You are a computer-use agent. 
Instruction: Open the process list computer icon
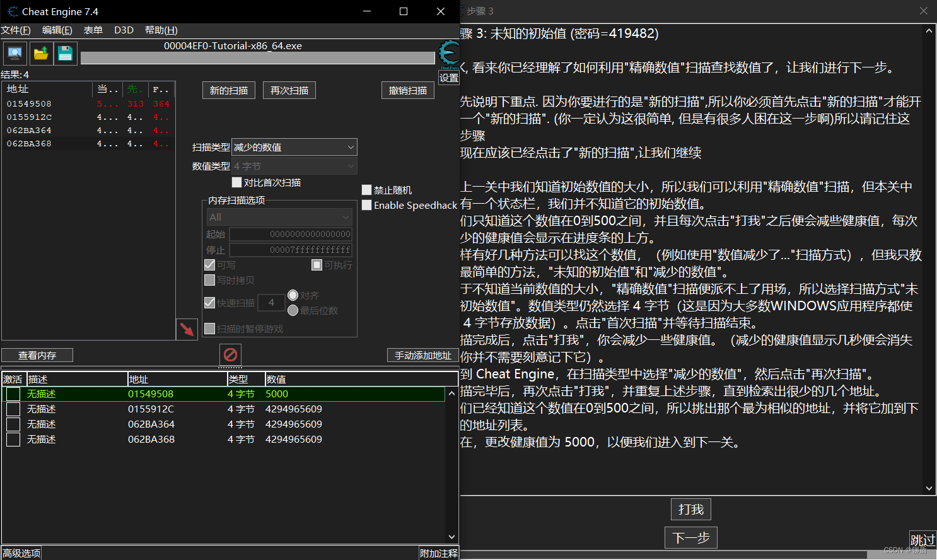coord(15,54)
